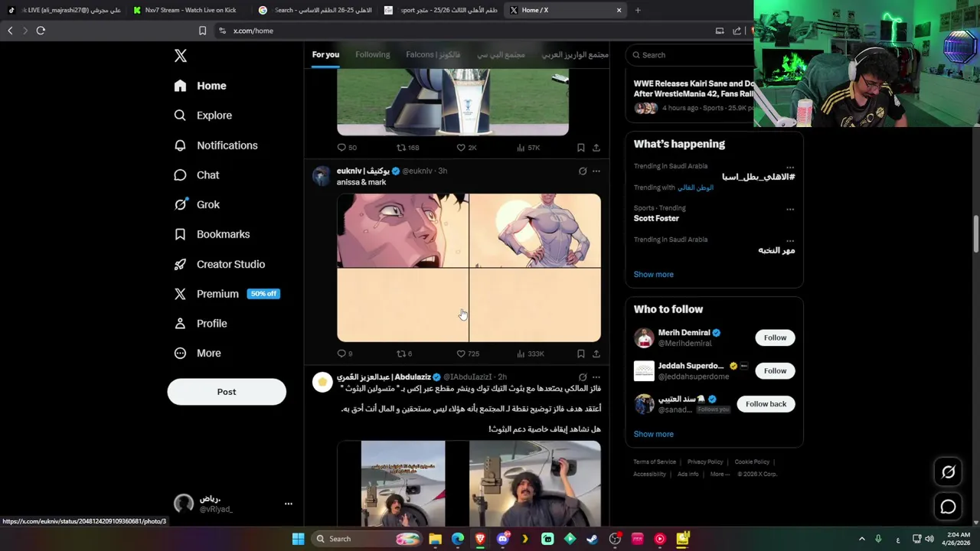Image resolution: width=980 pixels, height=551 pixels.
Task: Open Abdulaziz profile avatar
Action: pos(322,382)
